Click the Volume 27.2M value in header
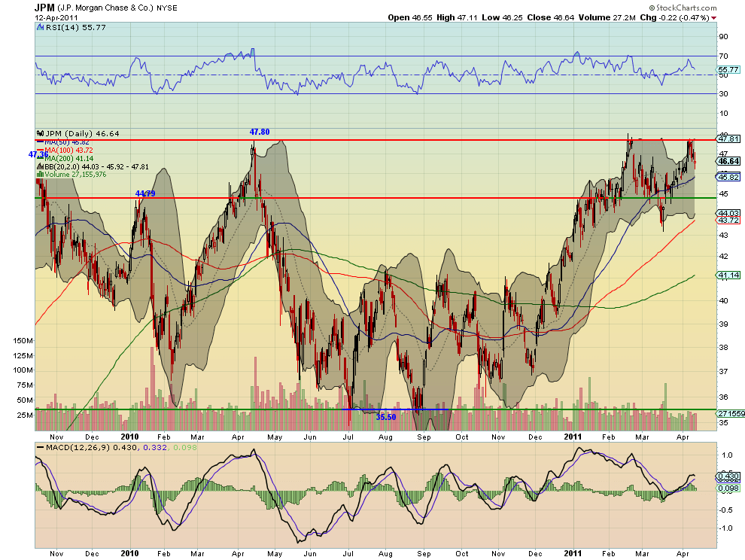 pos(607,17)
